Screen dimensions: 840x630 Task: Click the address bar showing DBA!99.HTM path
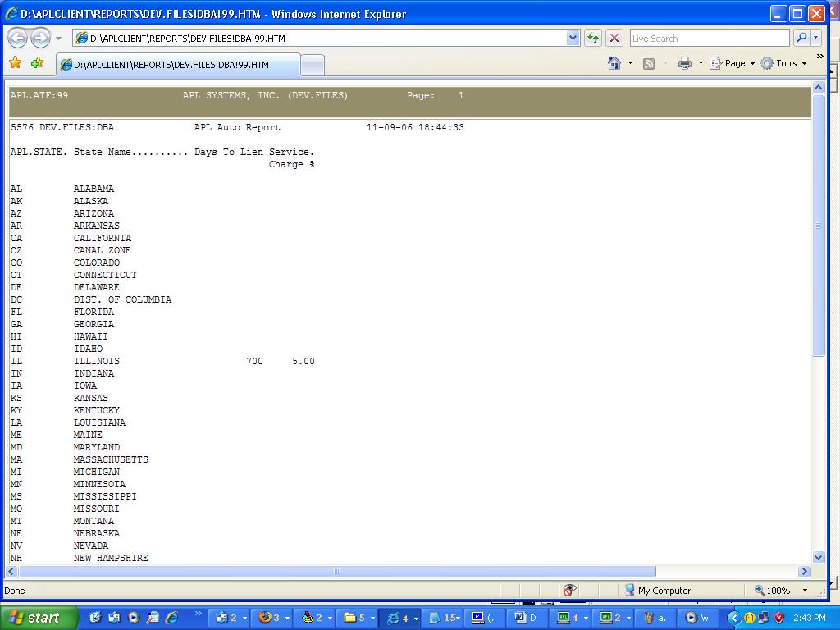click(319, 38)
